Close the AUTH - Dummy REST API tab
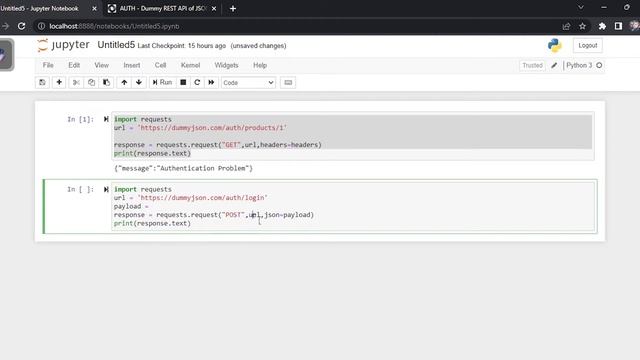 214,9
